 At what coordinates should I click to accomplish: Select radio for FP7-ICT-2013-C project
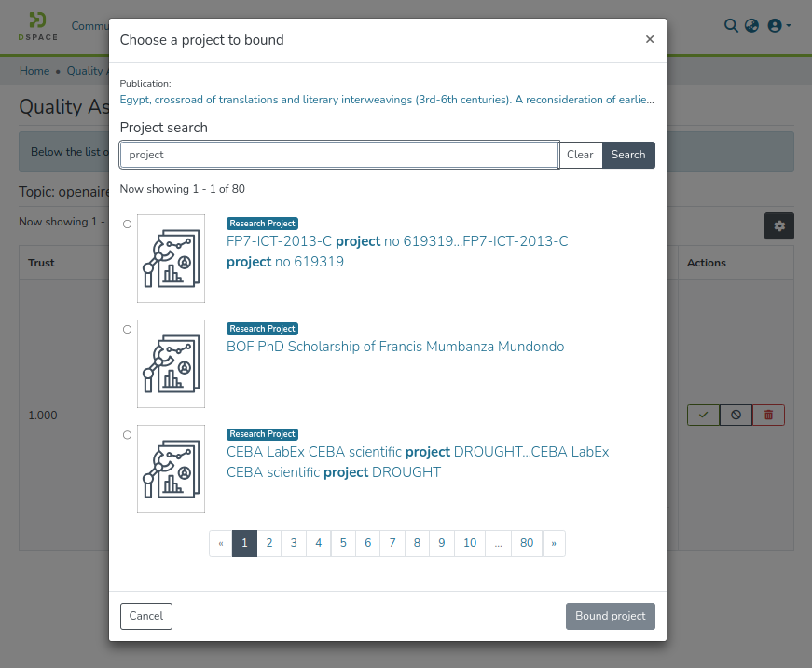[x=127, y=224]
